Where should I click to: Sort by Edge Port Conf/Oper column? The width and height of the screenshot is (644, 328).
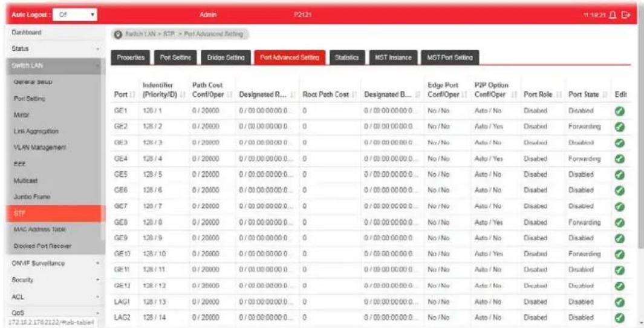pyautogui.click(x=447, y=90)
